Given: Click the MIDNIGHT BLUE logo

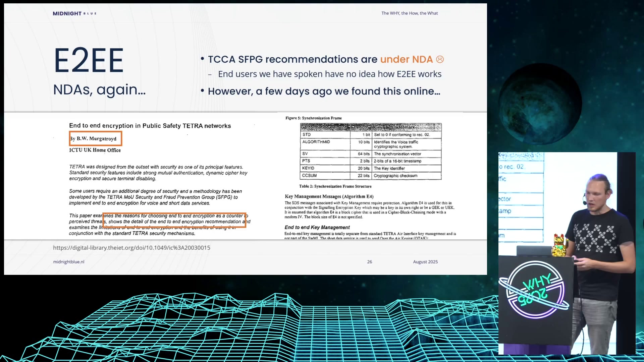Looking at the screenshot, I should pyautogui.click(x=74, y=13).
